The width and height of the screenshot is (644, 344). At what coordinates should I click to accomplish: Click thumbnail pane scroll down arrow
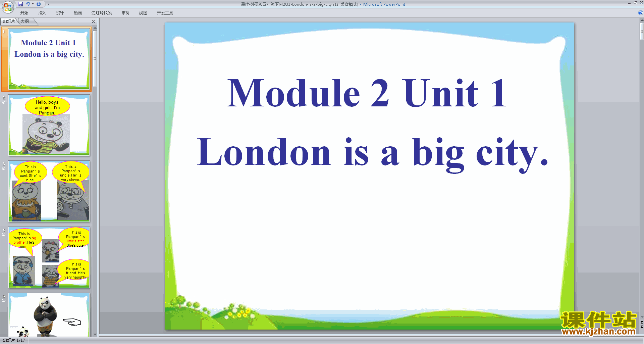click(95, 334)
